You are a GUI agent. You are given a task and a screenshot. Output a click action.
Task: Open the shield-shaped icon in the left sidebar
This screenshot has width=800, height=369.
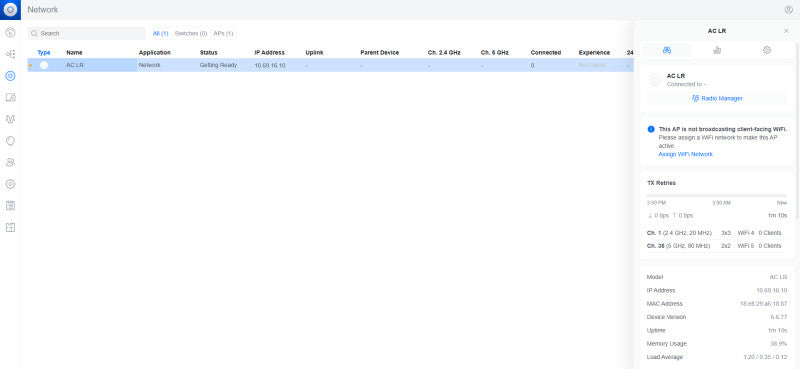(10, 141)
